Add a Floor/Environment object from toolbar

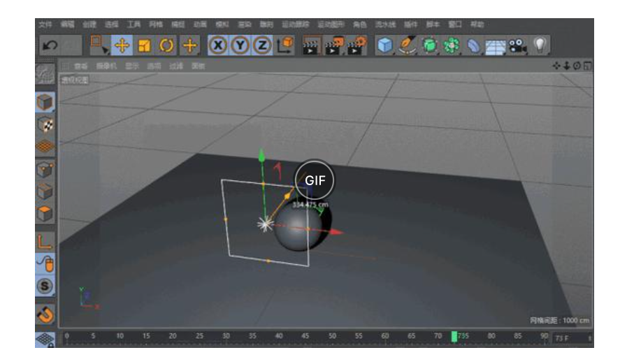click(x=495, y=46)
